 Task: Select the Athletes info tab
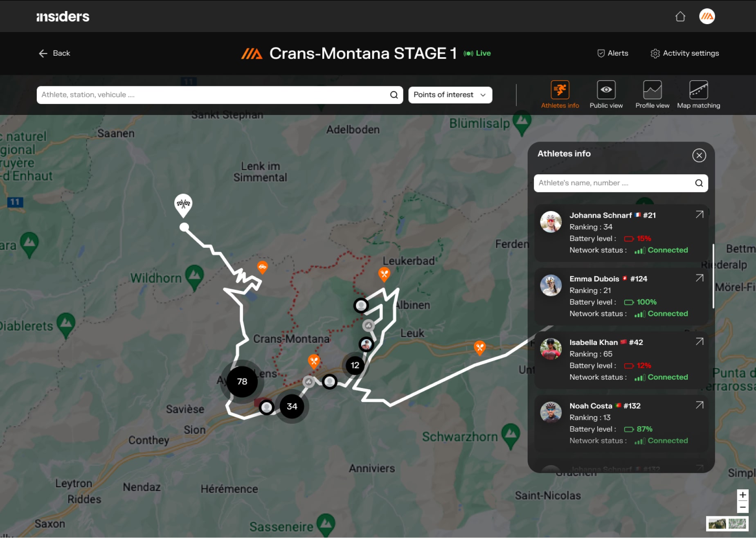click(x=560, y=95)
